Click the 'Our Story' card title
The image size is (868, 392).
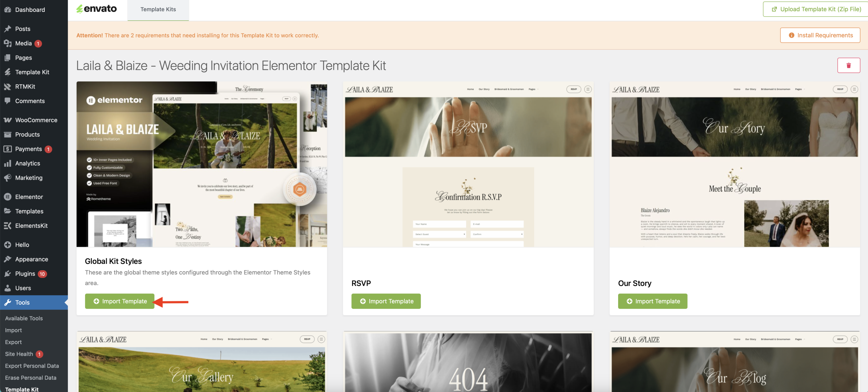point(635,283)
